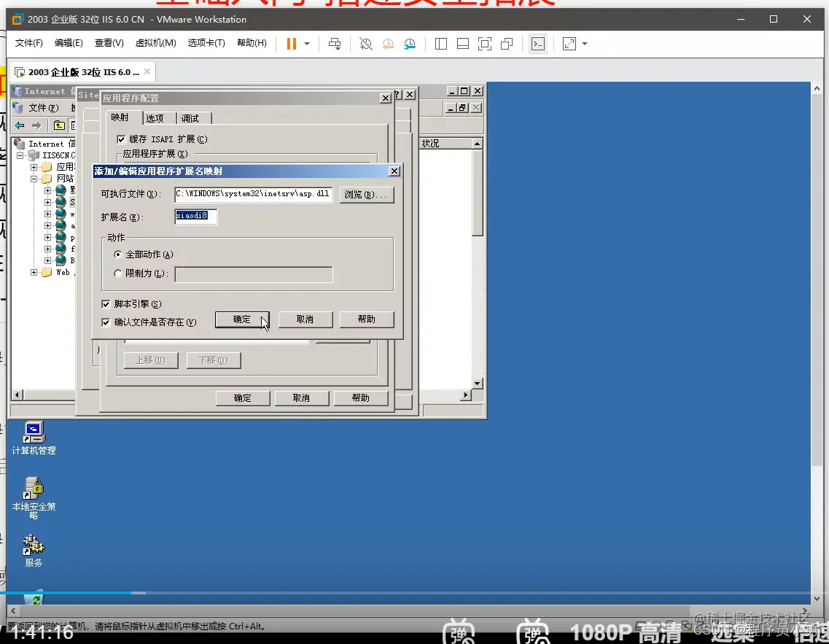The height and width of the screenshot is (644, 829).
Task: Click 取消 in the extension mapping dialog
Action: pyautogui.click(x=305, y=319)
